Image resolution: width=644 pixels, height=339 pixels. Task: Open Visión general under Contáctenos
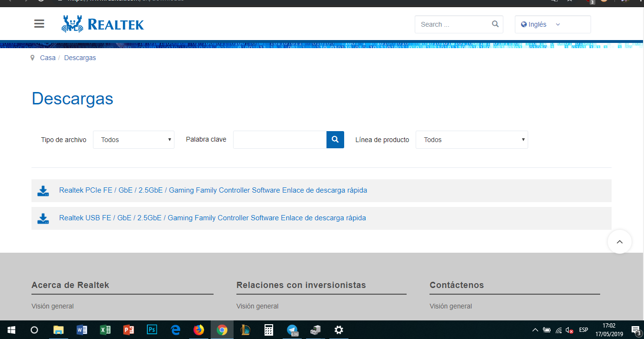[x=450, y=306]
